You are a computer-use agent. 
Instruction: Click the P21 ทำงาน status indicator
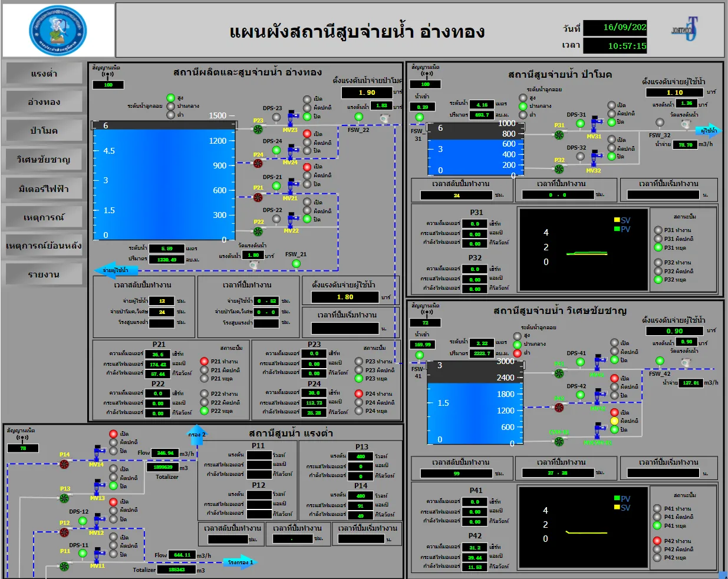click(x=204, y=361)
